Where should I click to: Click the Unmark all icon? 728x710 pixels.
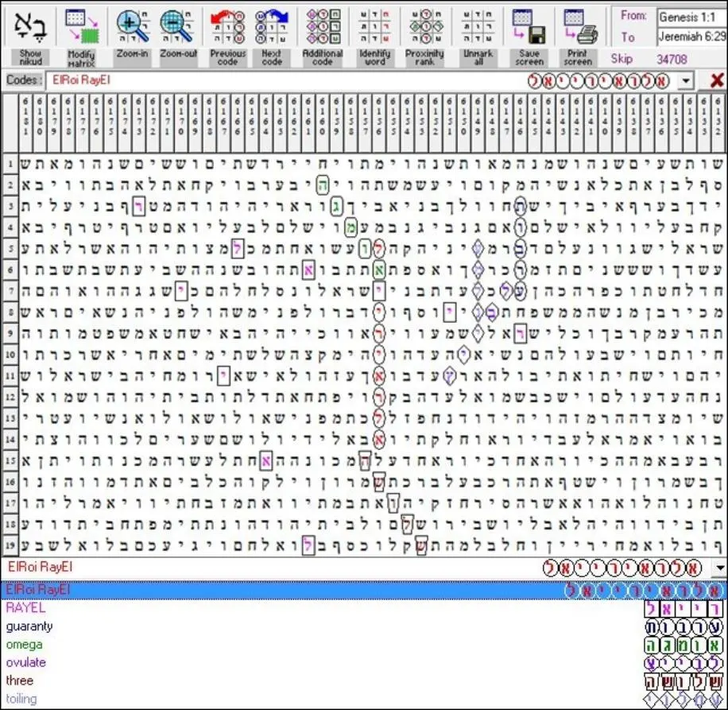[478, 26]
